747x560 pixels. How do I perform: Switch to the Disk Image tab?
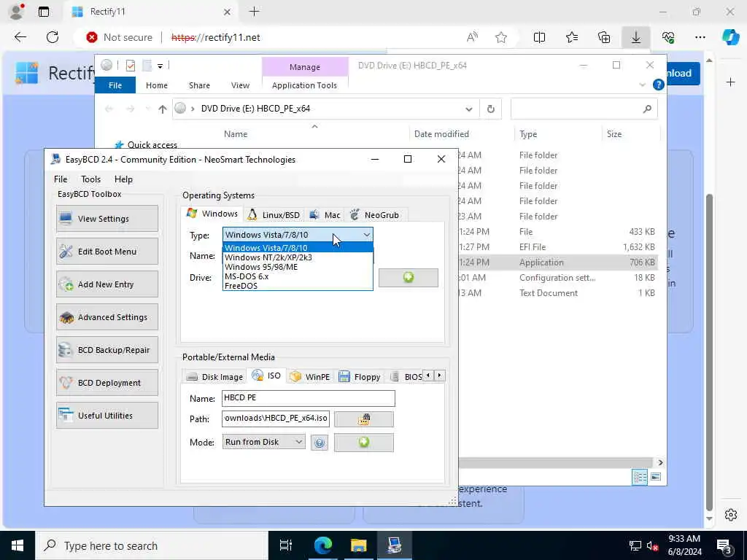point(214,377)
